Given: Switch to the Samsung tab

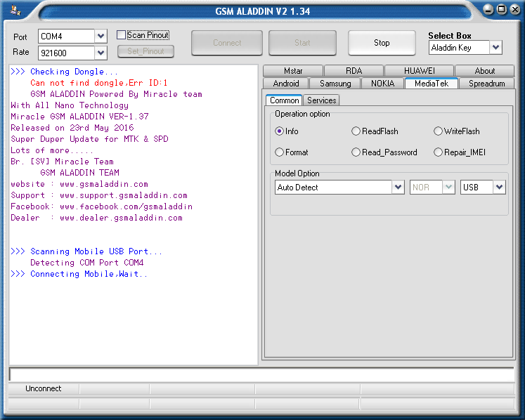Looking at the screenshot, I should 335,84.
